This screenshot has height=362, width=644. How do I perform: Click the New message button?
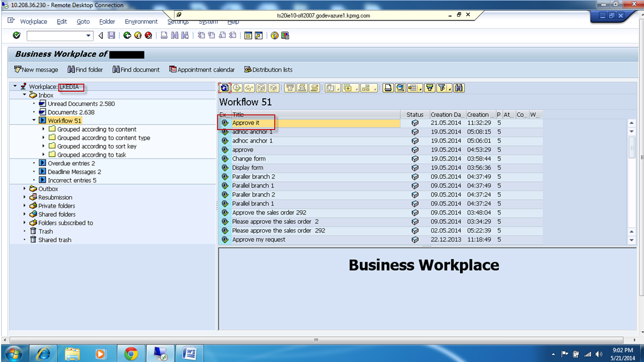pos(36,69)
